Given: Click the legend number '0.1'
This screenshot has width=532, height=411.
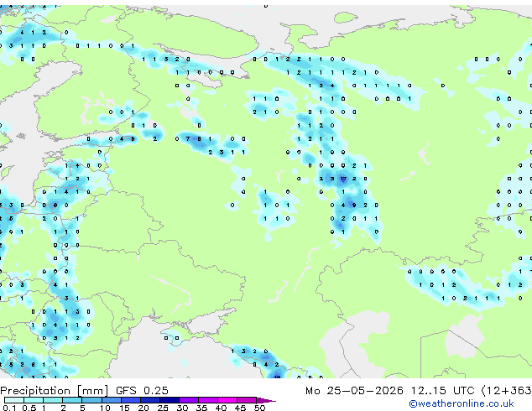Looking at the screenshot, I should pyautogui.click(x=9, y=408).
